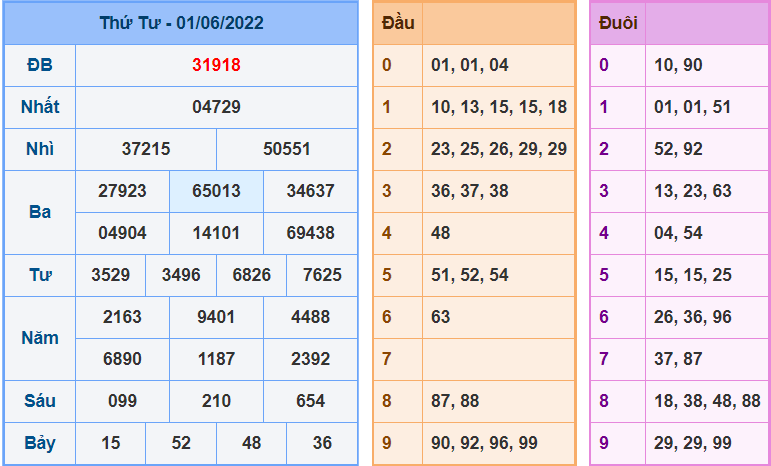The width and height of the screenshot is (771, 466).
Task: Click fifth prize number 9401
Action: 216,317
